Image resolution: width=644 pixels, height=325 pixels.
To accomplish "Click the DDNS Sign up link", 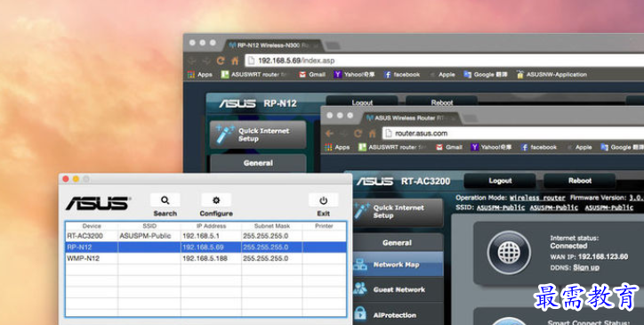I will (586, 267).
